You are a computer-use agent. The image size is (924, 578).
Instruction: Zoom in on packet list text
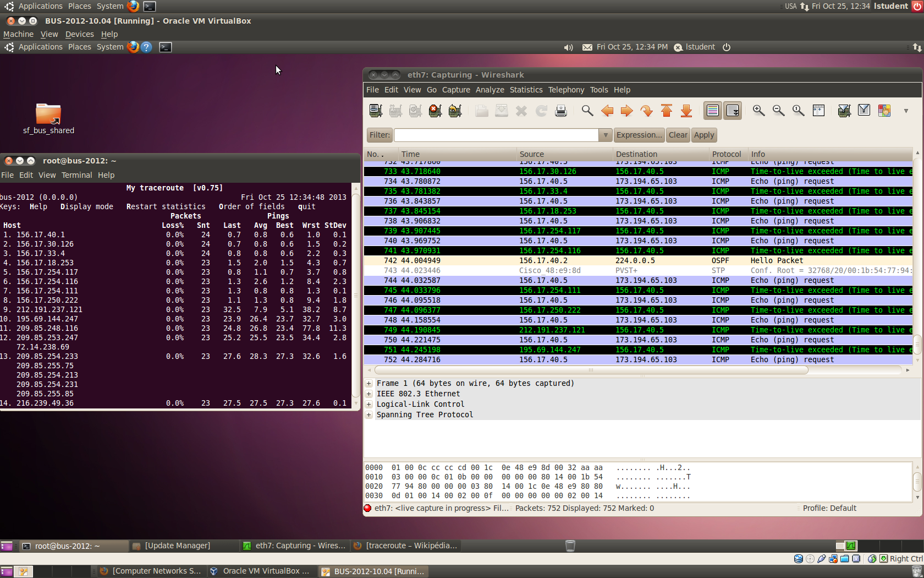(758, 111)
